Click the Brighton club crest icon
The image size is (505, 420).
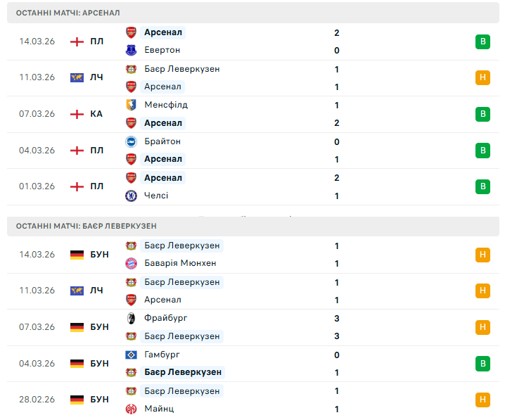click(131, 141)
